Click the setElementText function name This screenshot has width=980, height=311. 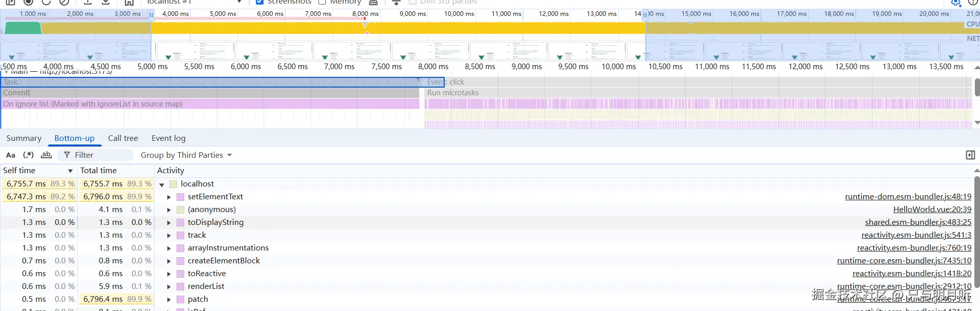pyautogui.click(x=215, y=196)
